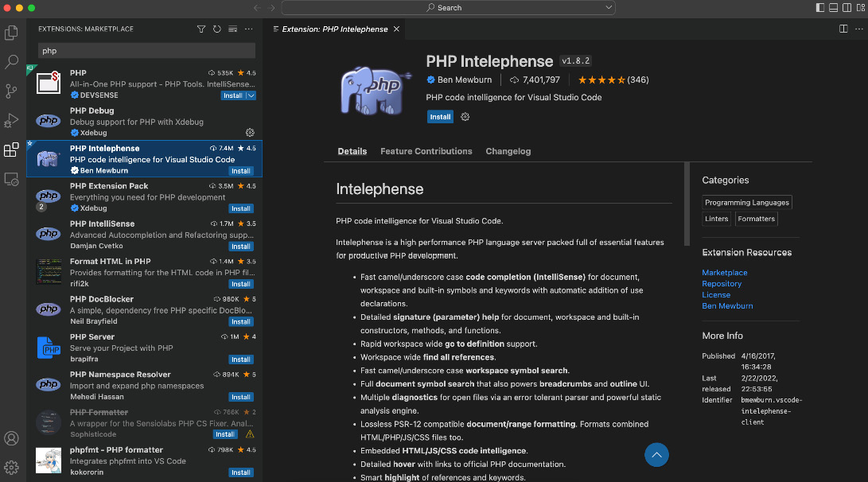
Task: Open the Run and Debug view
Action: coord(11,121)
